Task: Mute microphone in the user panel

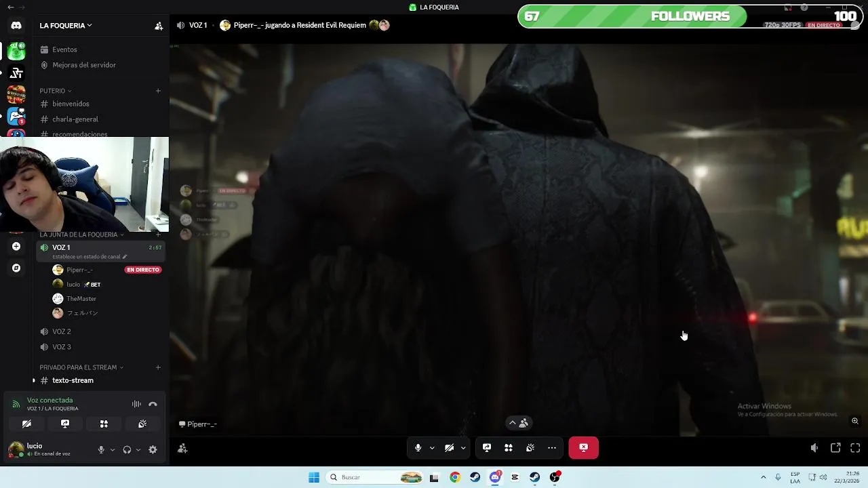Action: pos(101,449)
